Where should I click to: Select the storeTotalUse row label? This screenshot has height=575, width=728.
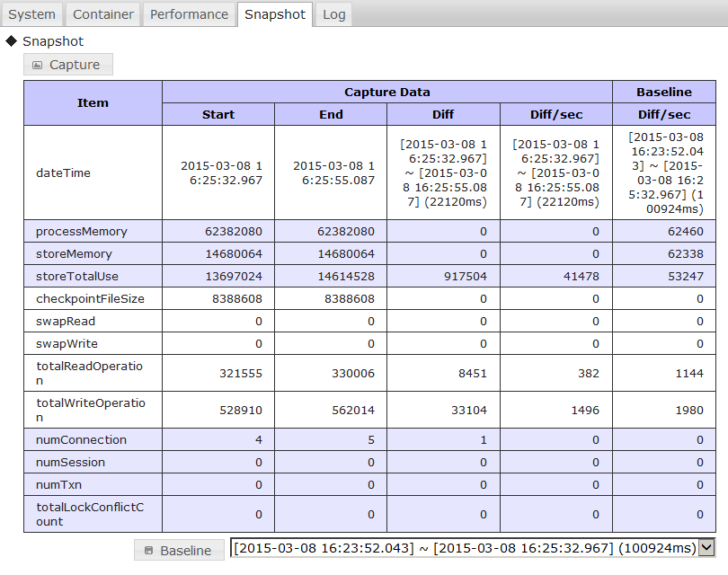76,277
